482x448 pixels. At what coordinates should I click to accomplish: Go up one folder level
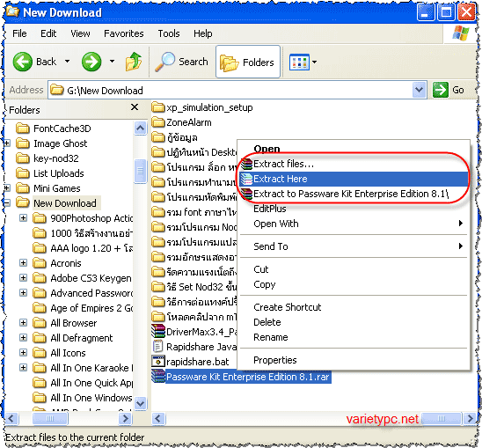[134, 62]
